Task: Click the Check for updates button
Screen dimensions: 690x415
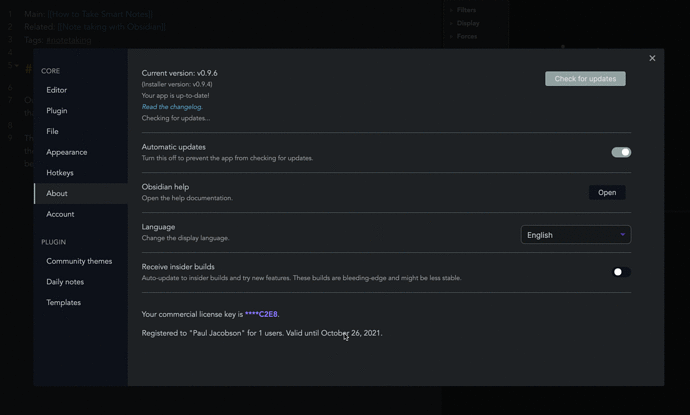Action: 585,79
